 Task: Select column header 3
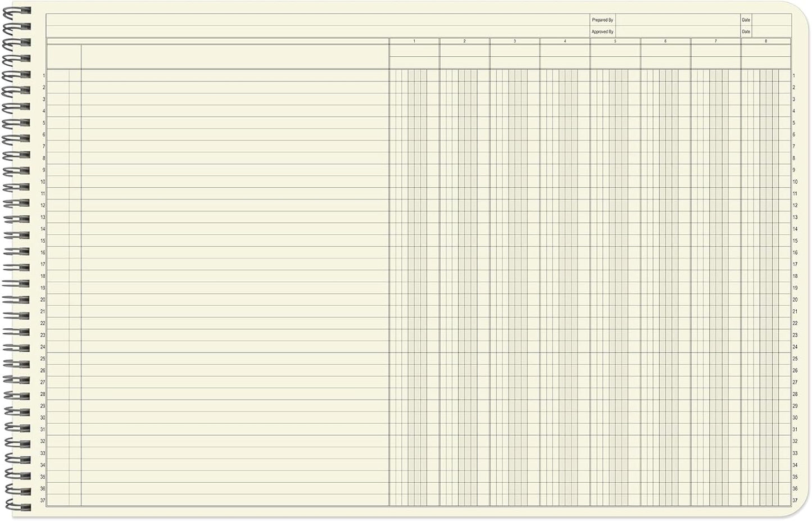coord(515,41)
